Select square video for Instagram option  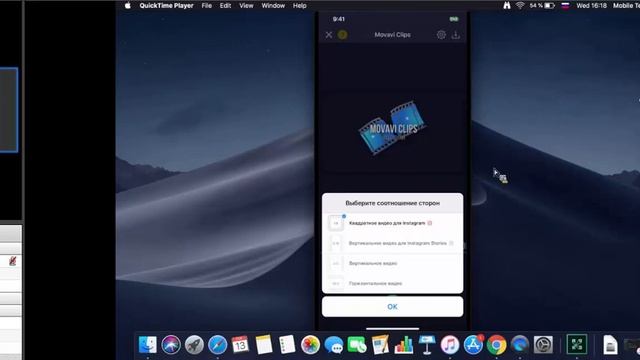pyautogui.click(x=392, y=223)
